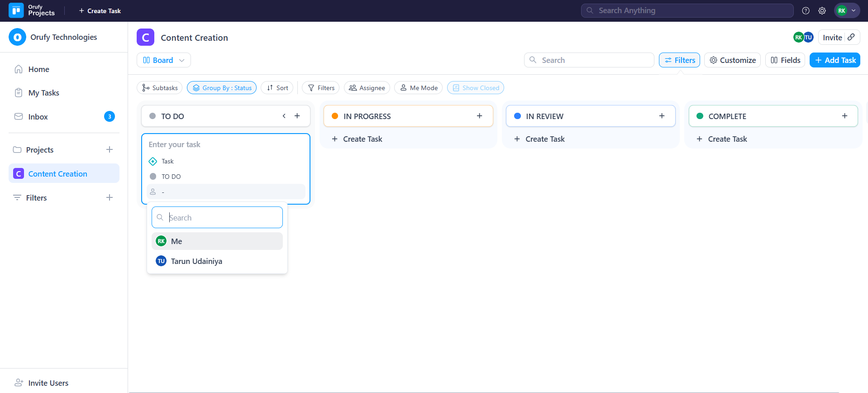Toggle Subtasks display
The height and width of the screenshot is (393, 868).
point(160,88)
